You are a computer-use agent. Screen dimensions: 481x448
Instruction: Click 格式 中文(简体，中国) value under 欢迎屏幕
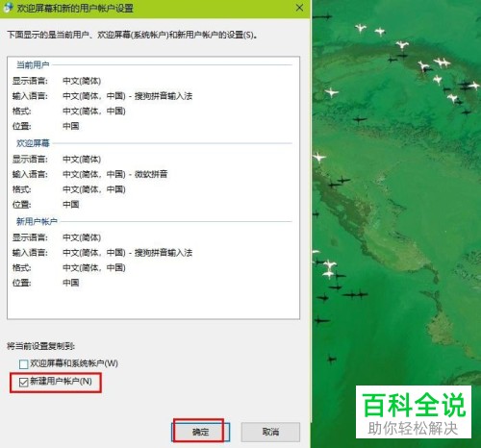94,189
